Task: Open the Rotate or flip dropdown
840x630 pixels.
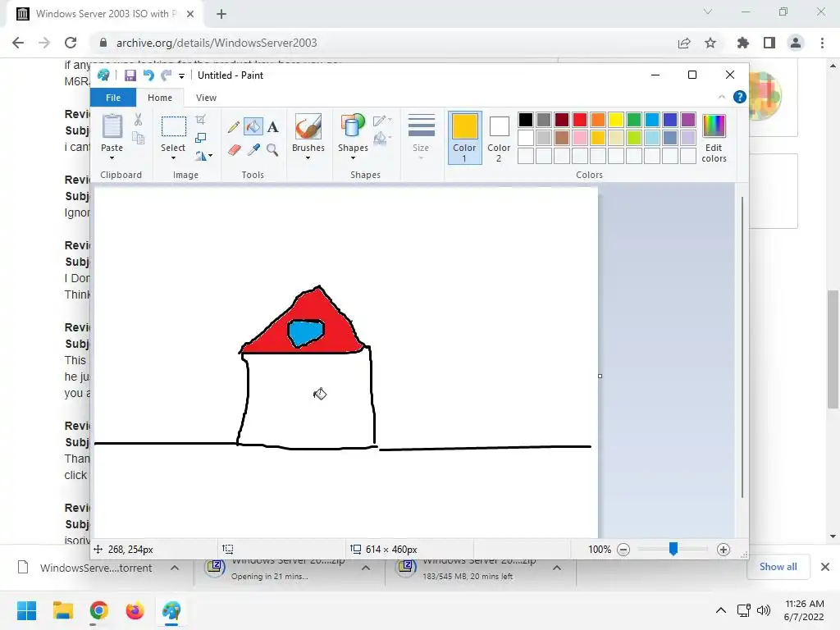Action: [x=203, y=156]
